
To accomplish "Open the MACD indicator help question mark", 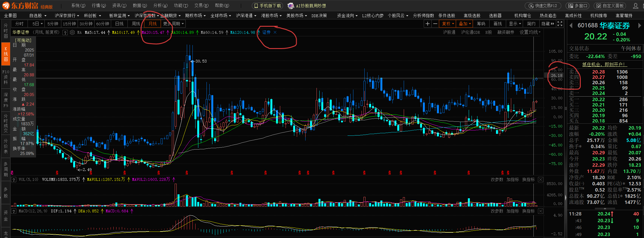I will 14,211.
